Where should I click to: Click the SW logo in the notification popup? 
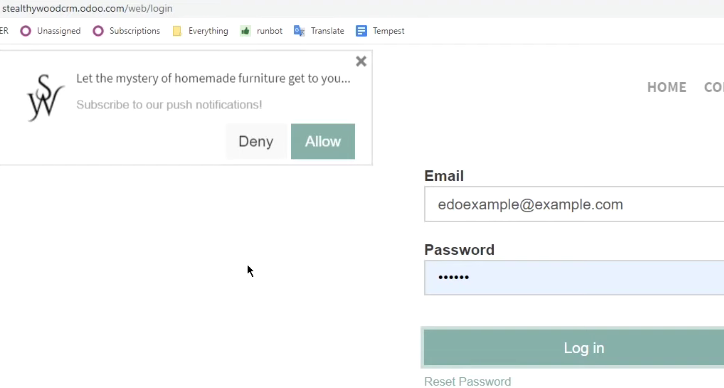(45, 98)
